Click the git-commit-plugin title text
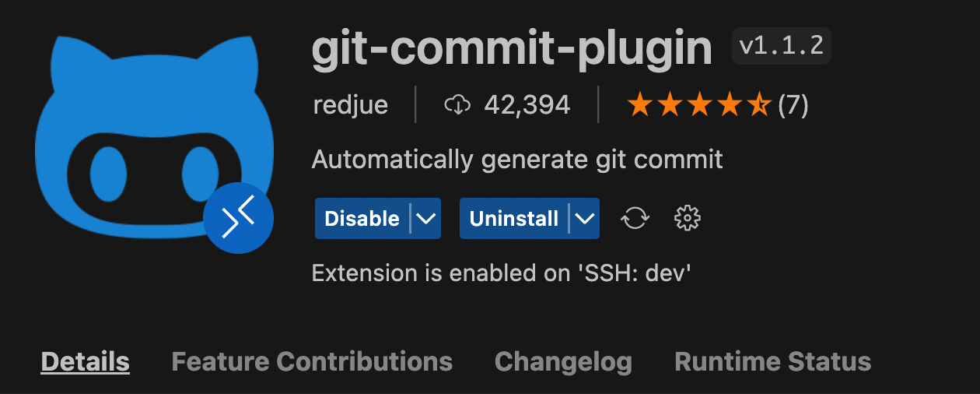 click(512, 50)
